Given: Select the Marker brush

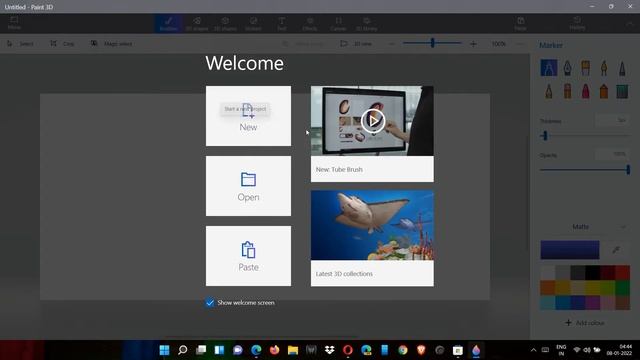Looking at the screenshot, I should tap(549, 68).
